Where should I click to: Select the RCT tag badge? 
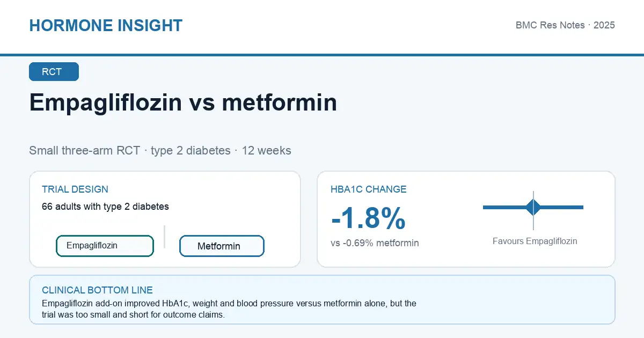click(x=54, y=72)
